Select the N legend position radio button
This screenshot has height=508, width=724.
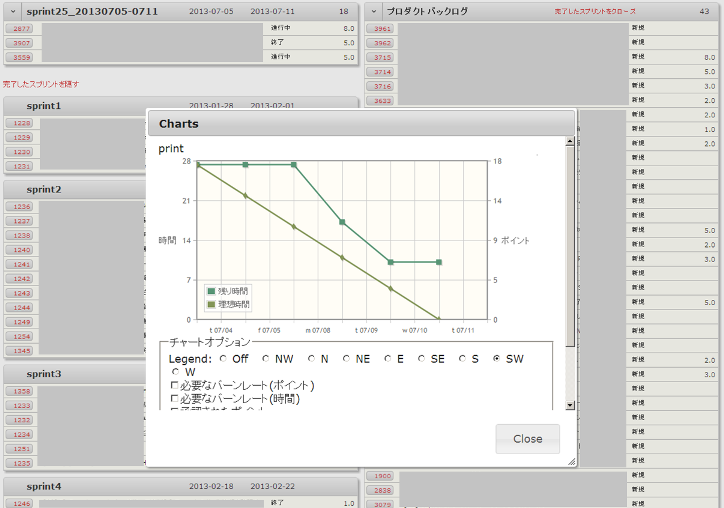311,359
